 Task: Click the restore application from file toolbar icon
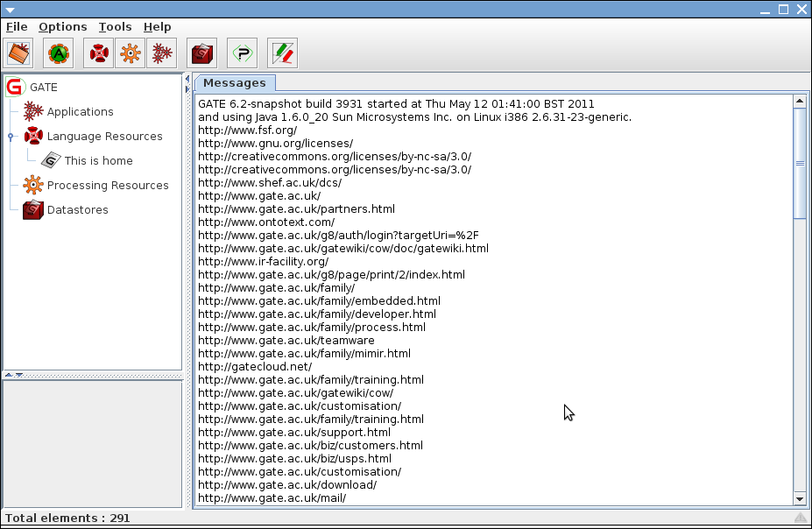(x=18, y=53)
